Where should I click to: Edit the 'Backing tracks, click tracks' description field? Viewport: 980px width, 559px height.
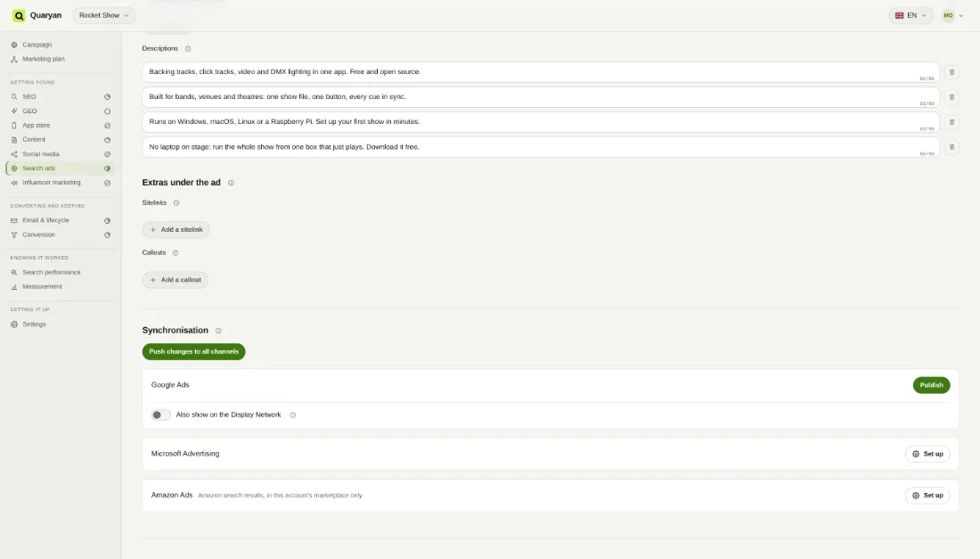541,72
